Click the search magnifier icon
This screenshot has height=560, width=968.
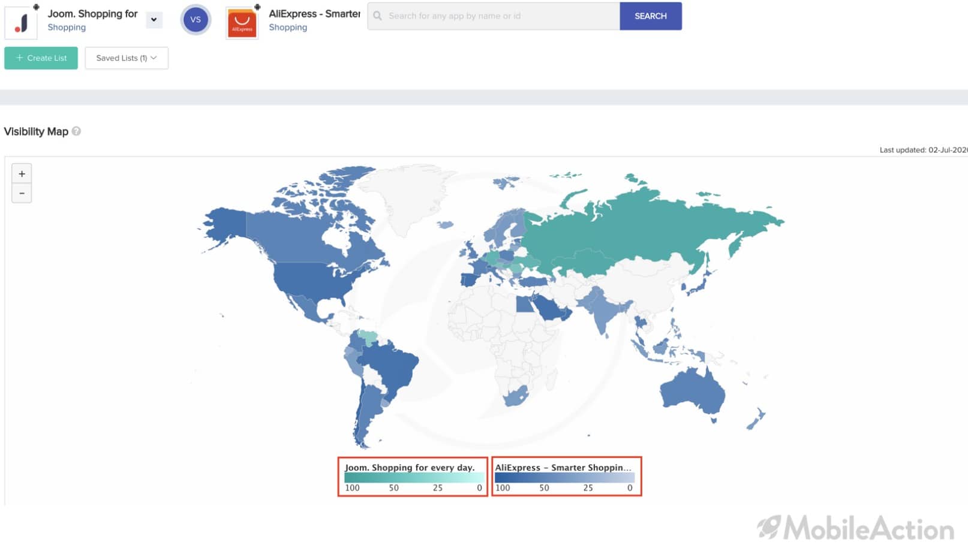(377, 16)
